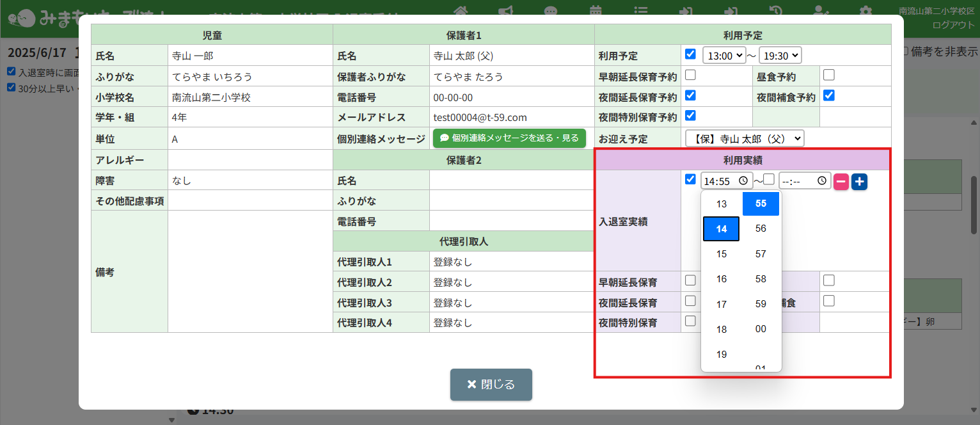This screenshot has height=425, width=980.
Task: Click the empty exit time input field
Action: pyautogui.click(x=796, y=181)
